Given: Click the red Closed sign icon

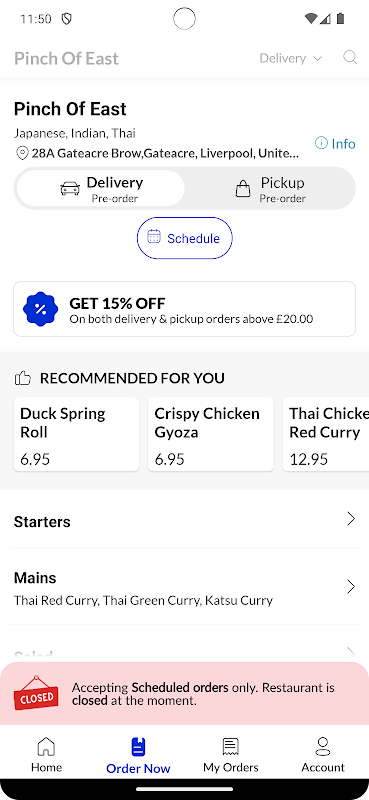Looking at the screenshot, I should coord(36,693).
